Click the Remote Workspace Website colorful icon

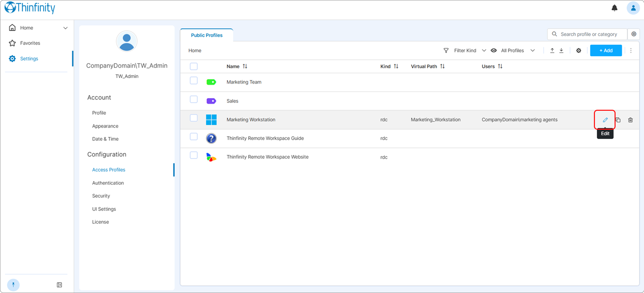tap(211, 157)
